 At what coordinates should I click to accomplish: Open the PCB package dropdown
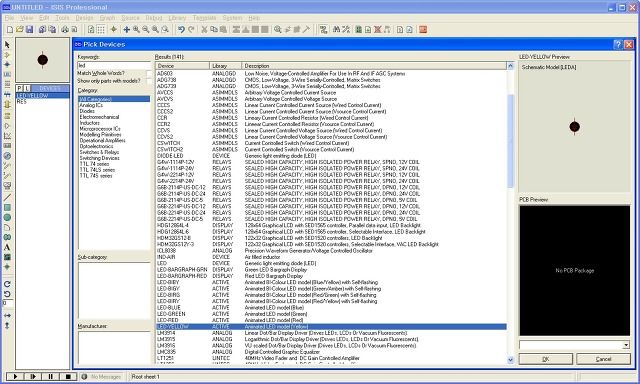626,345
